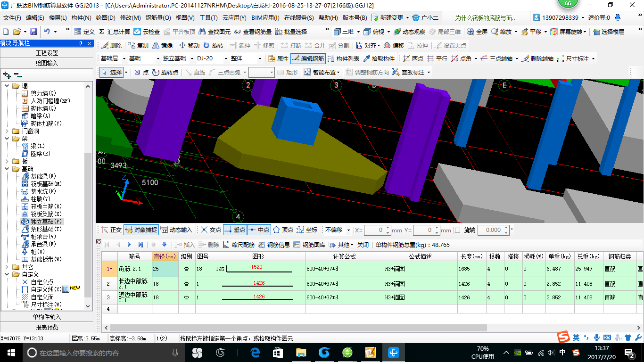Screen dimensions: 644x362
Task: Open the 其他 dropdown in rebar toolbar
Action: tap(341, 245)
